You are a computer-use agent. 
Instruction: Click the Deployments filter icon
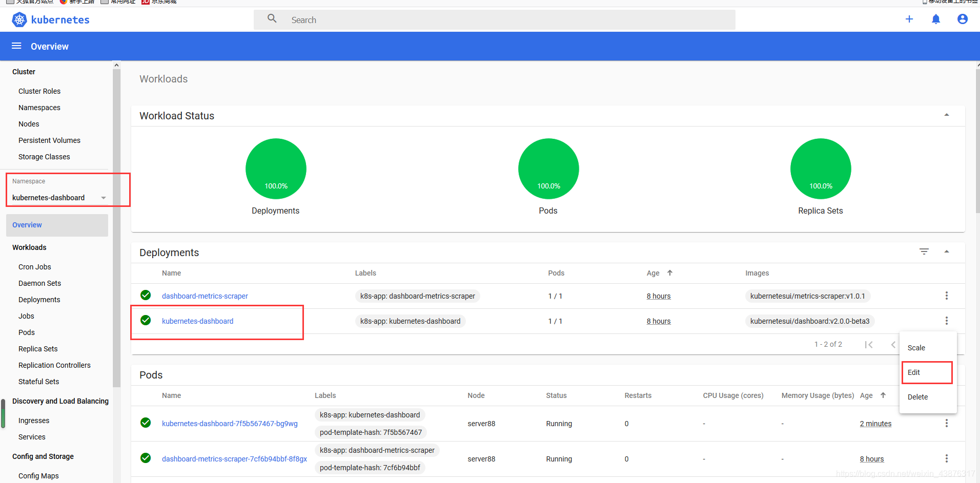coord(924,251)
